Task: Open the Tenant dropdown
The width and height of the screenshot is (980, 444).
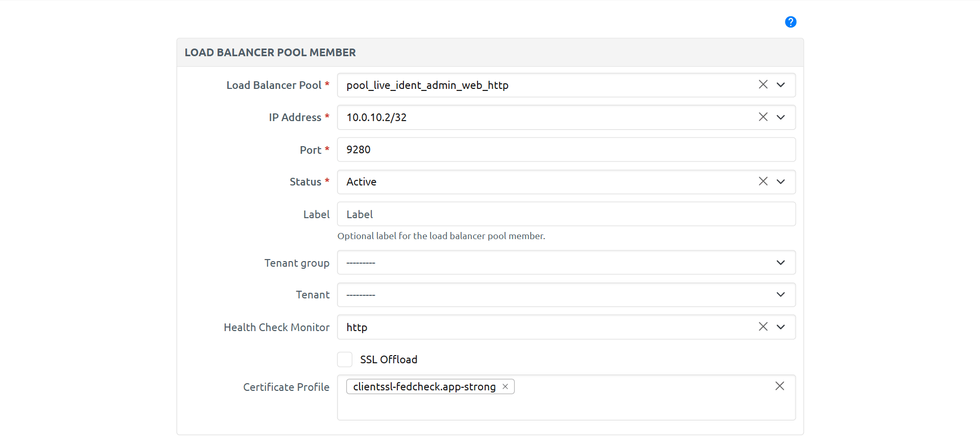Action: tap(566, 295)
